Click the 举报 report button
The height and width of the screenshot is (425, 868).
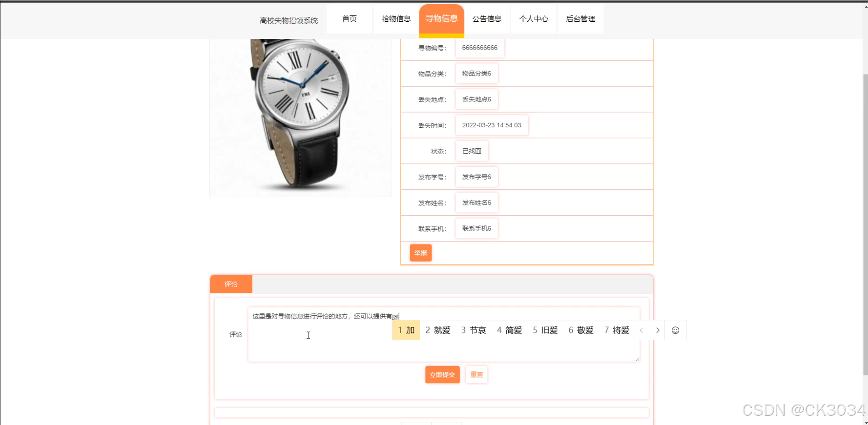(x=421, y=253)
